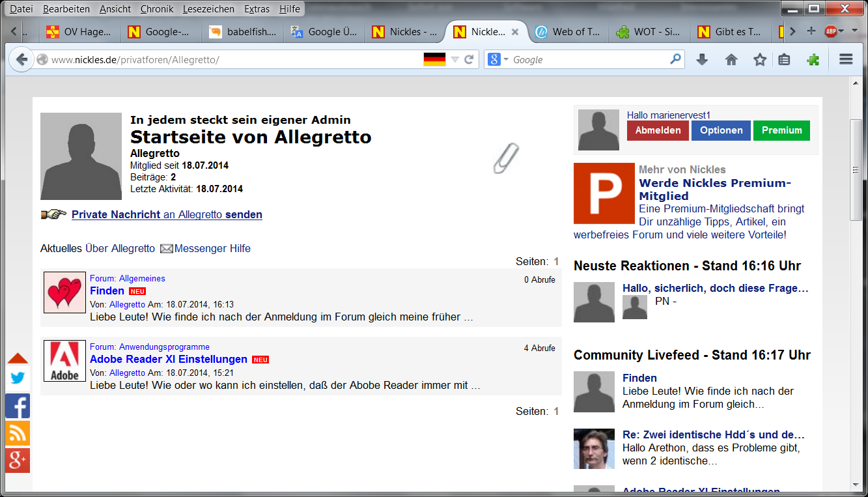Open the Messenger Hilfe link

[x=212, y=249]
